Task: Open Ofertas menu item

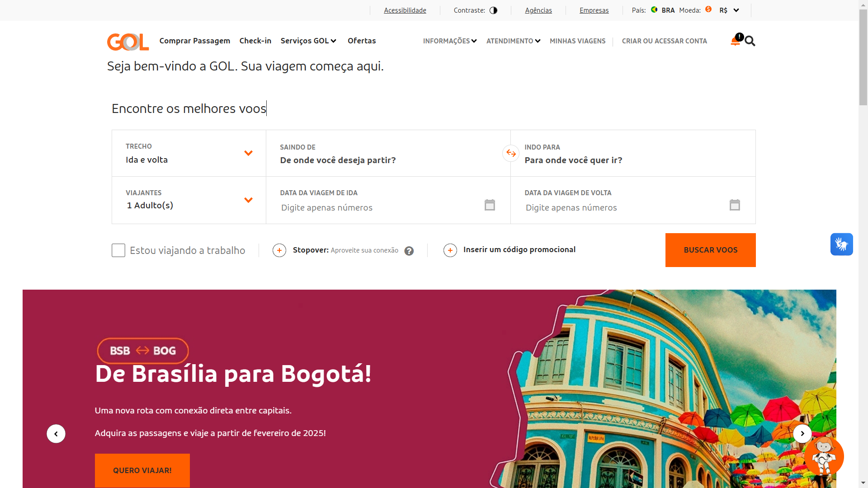Action: pos(362,41)
